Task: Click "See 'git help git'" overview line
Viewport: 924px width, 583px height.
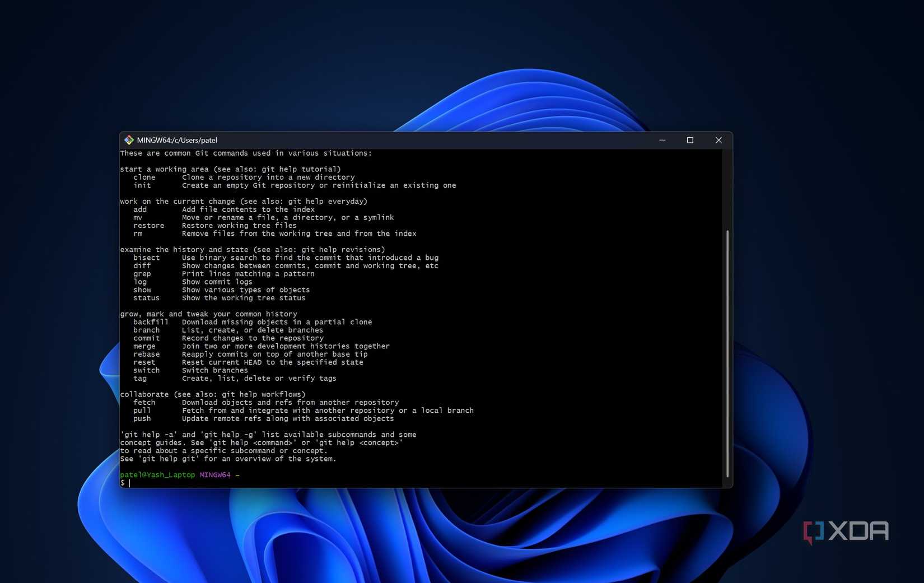Action: (x=228, y=459)
